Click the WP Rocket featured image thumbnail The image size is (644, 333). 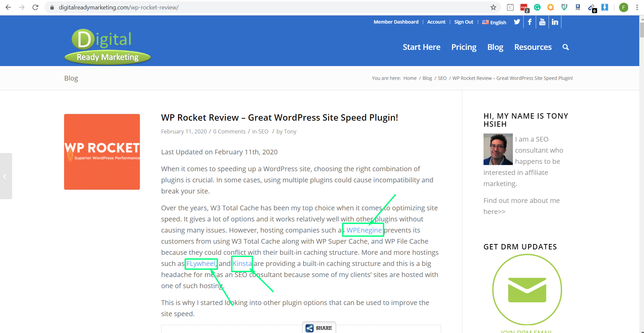point(102,152)
